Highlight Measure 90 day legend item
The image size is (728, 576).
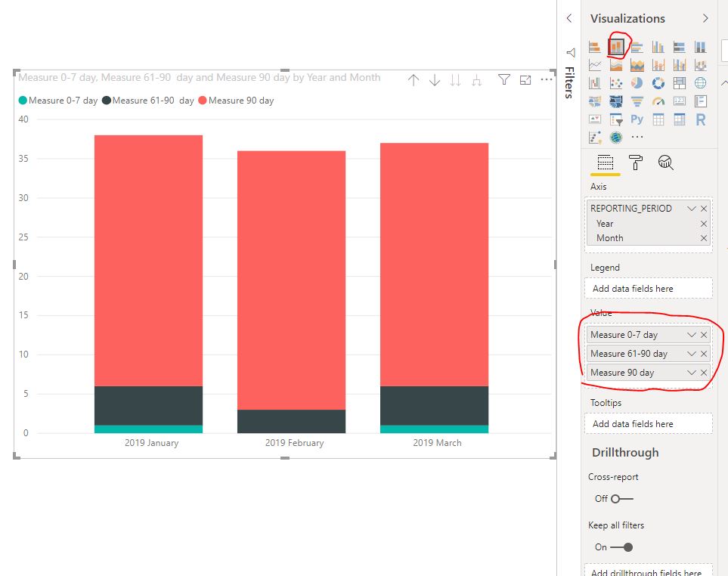pyautogui.click(x=237, y=101)
